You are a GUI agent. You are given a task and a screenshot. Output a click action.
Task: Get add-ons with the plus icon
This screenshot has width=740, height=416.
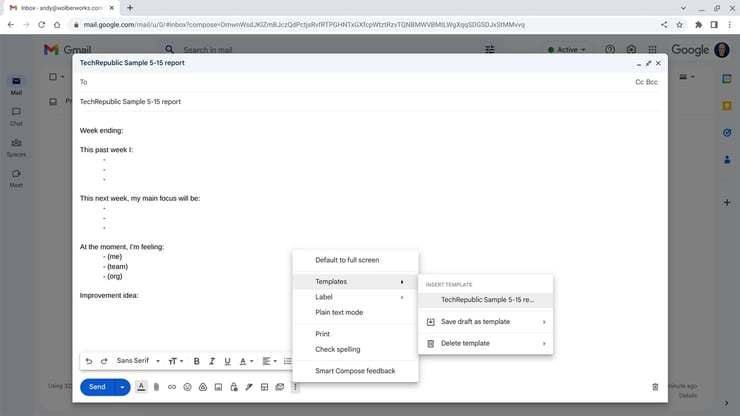(727, 202)
